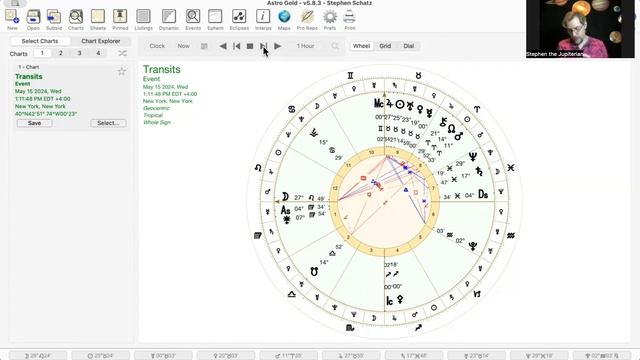Play animation forward

pos(278,46)
